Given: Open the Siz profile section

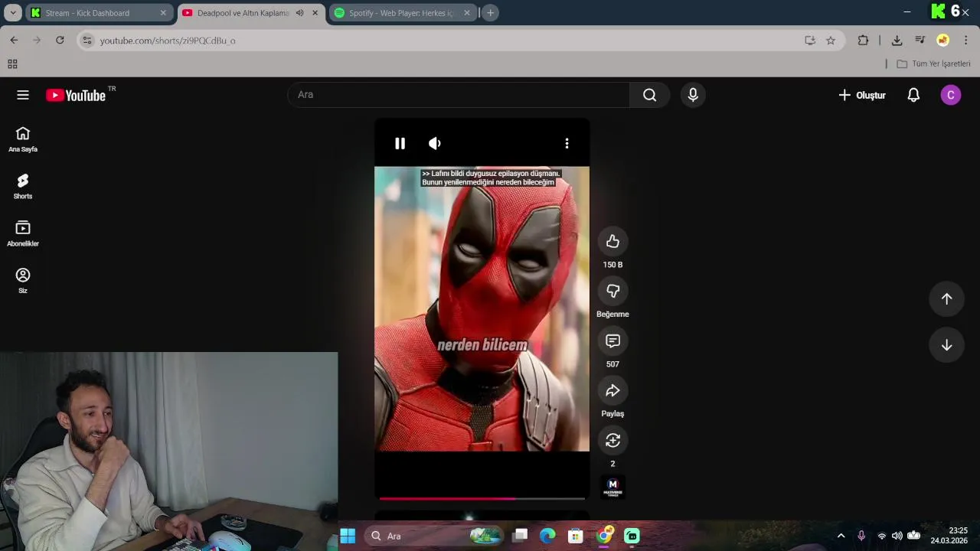Looking at the screenshot, I should [23, 280].
